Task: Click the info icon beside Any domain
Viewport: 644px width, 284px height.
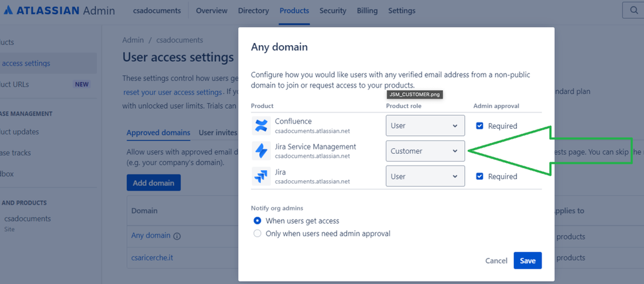Action: coord(177,236)
